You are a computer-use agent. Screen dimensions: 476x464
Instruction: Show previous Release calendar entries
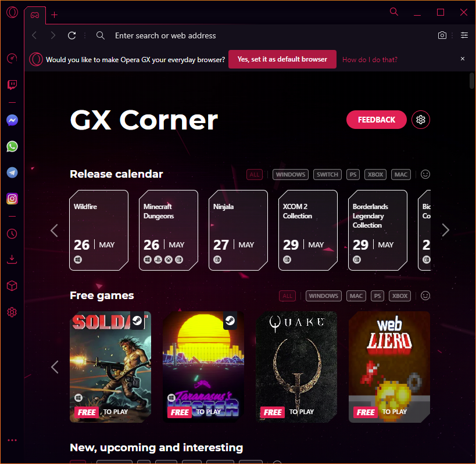(x=54, y=231)
